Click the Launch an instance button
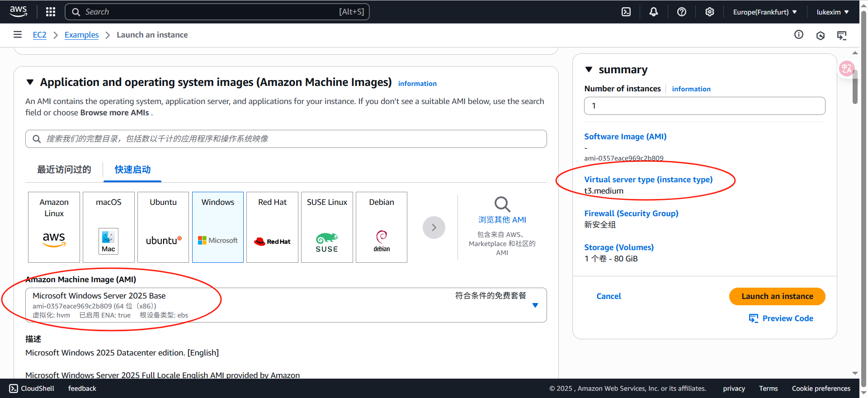Image resolution: width=868 pixels, height=398 pixels. [777, 296]
